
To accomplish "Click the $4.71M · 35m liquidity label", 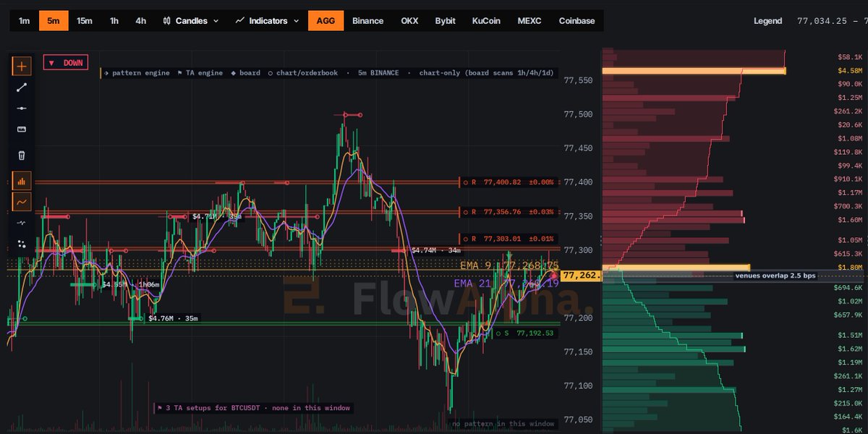I will click(x=217, y=216).
